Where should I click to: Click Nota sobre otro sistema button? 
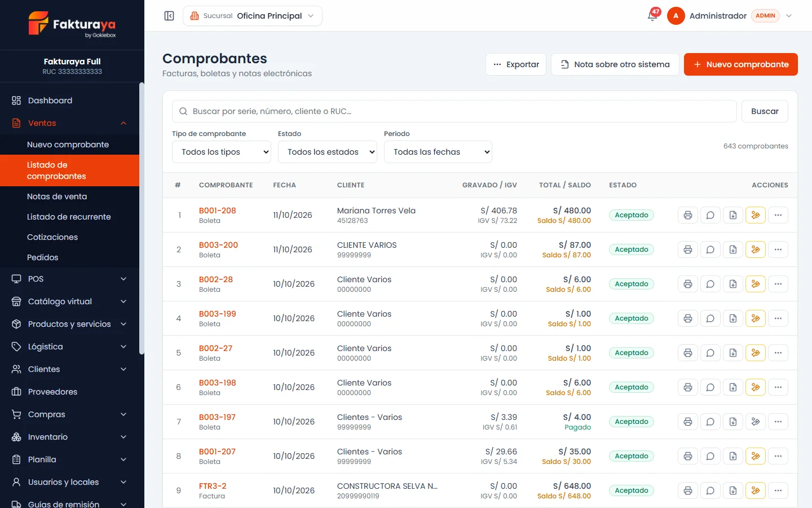[615, 64]
